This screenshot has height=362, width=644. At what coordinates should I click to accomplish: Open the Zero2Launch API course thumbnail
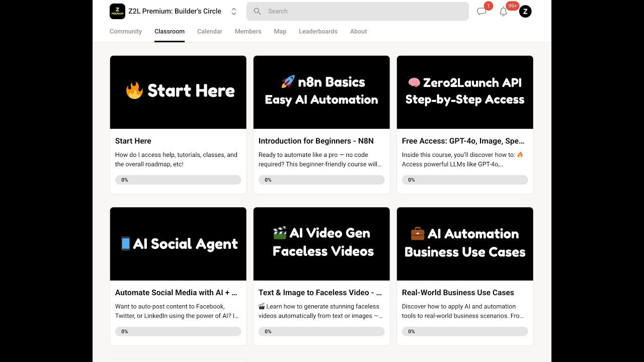tap(465, 92)
